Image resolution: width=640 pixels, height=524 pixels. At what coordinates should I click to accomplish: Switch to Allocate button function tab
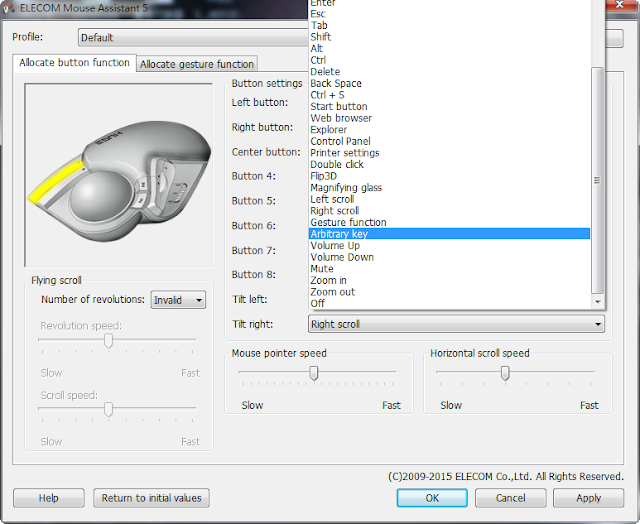coord(74,63)
